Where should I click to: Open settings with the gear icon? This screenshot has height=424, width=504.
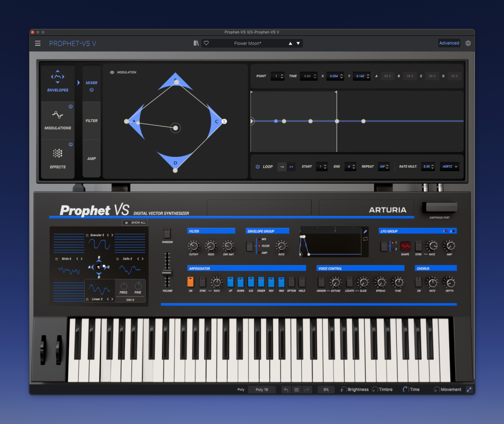coord(468,43)
